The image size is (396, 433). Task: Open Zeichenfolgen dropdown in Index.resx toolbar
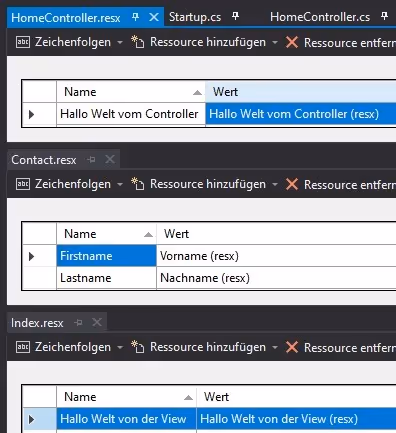point(120,347)
